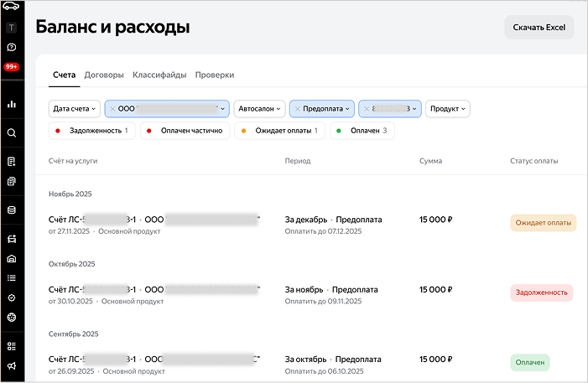
Task: Click the Баланс и расходы page heading
Action: [113, 27]
